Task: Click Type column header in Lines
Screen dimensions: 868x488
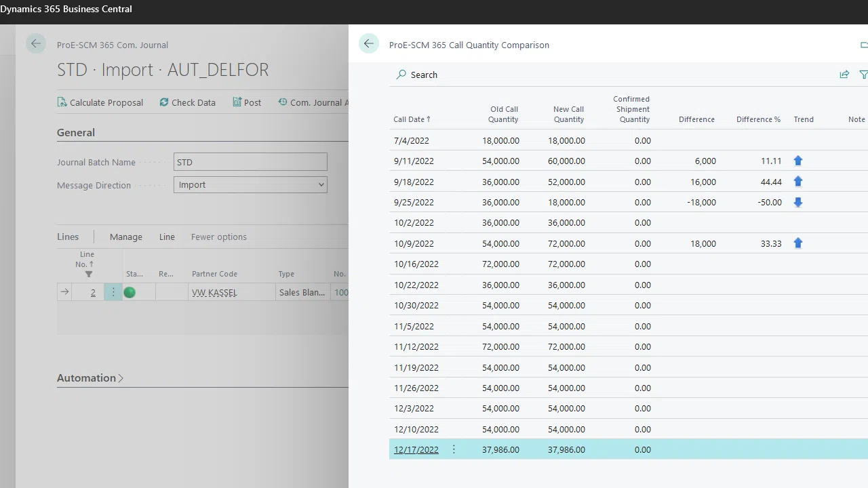Action: click(x=286, y=274)
